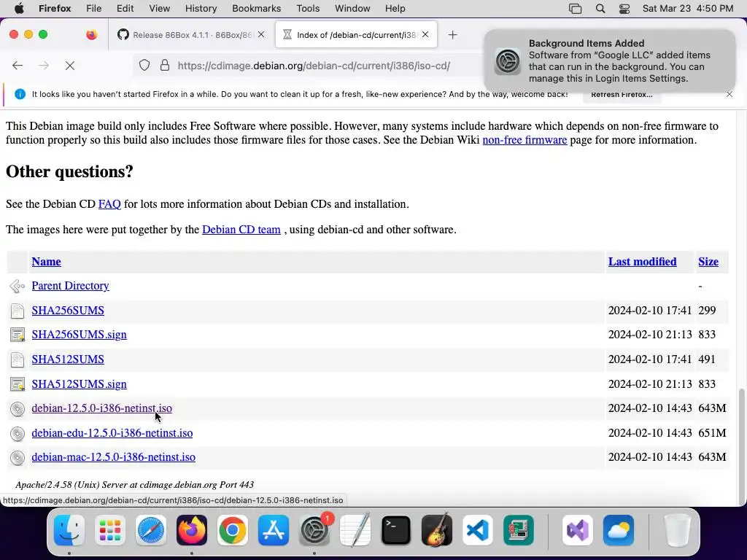Open Terminal from the Dock

[396, 530]
